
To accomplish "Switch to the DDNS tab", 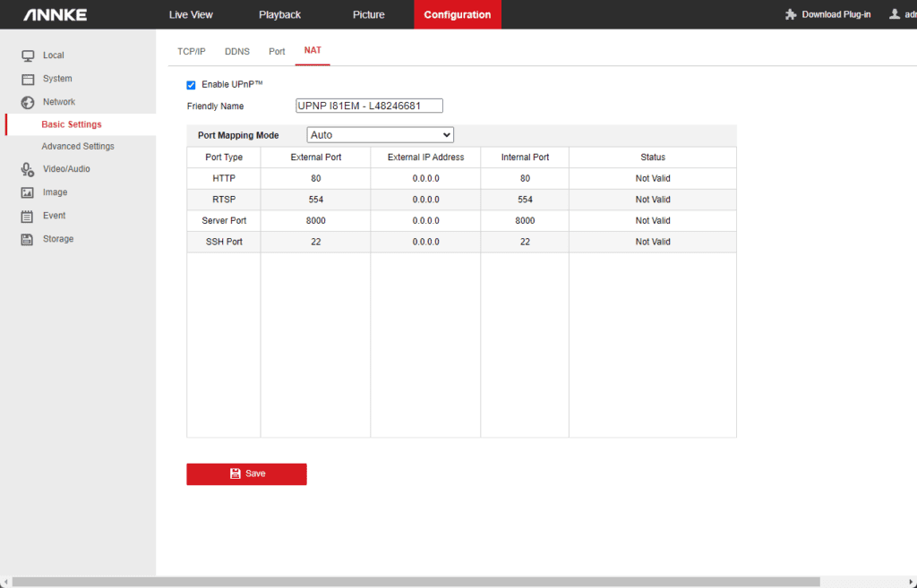I will tap(237, 51).
